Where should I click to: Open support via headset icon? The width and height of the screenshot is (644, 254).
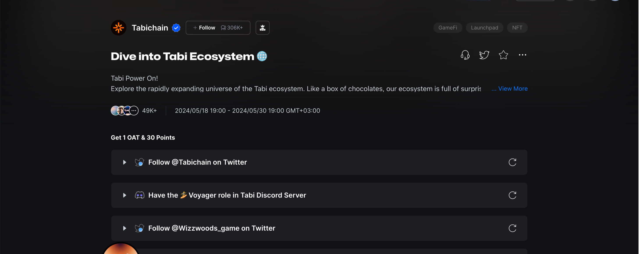tap(465, 55)
